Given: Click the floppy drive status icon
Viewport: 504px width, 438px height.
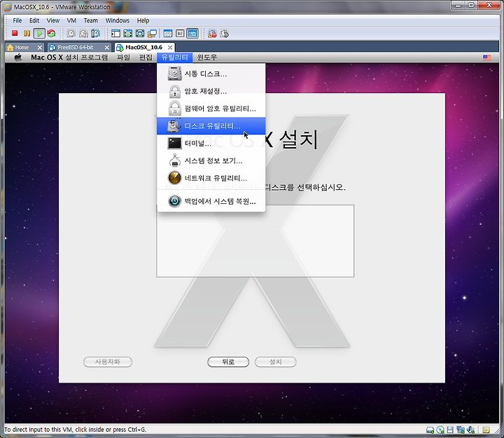Looking at the screenshot, I should tap(450, 430).
